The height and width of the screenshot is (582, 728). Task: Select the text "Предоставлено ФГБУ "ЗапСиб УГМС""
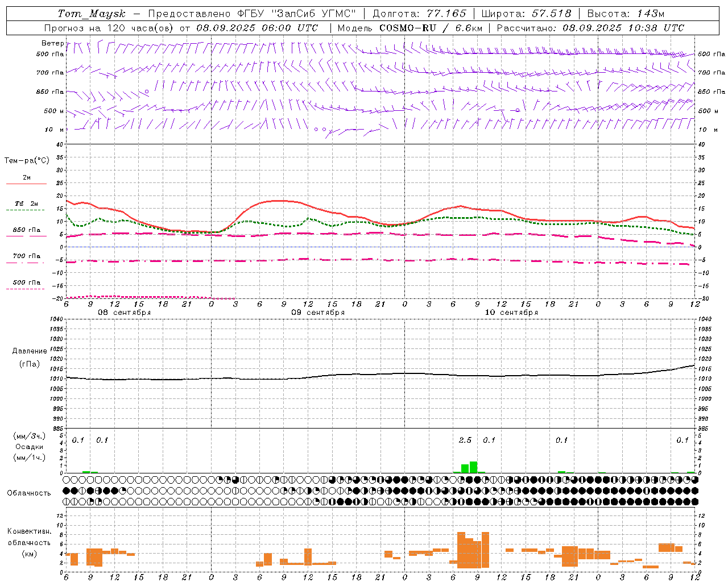tap(252, 14)
